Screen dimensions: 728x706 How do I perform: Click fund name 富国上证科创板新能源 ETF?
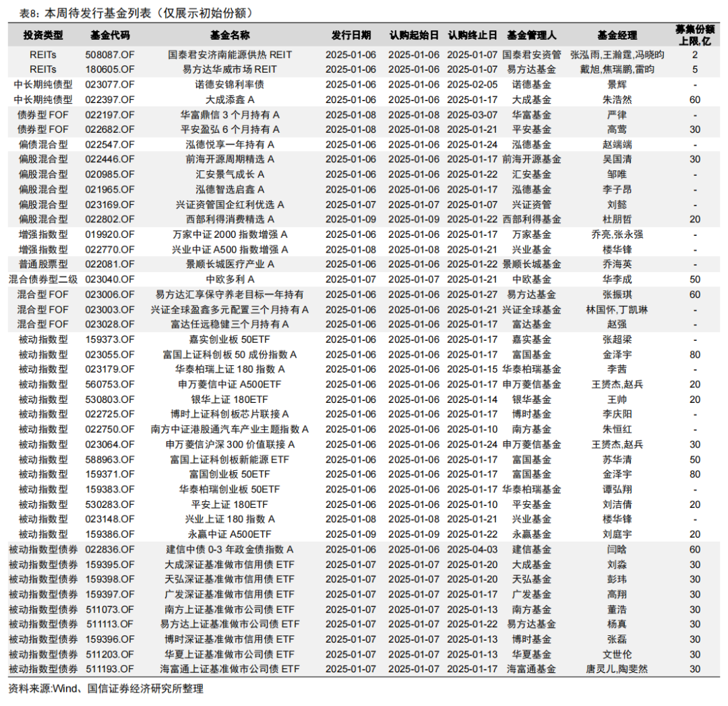pyautogui.click(x=230, y=459)
